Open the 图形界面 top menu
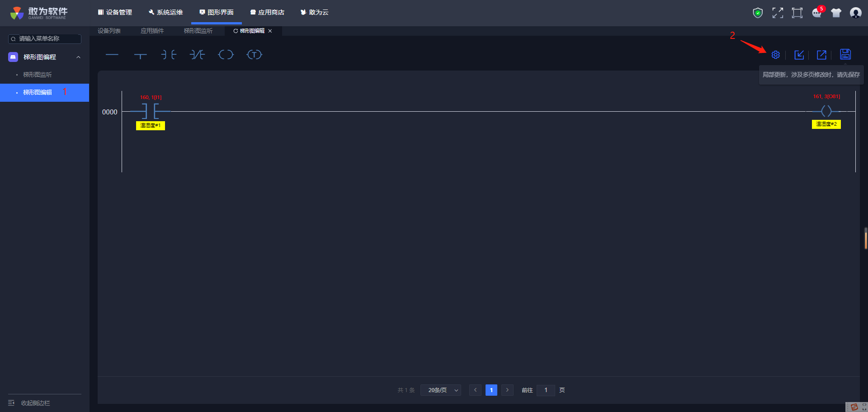 pos(217,12)
